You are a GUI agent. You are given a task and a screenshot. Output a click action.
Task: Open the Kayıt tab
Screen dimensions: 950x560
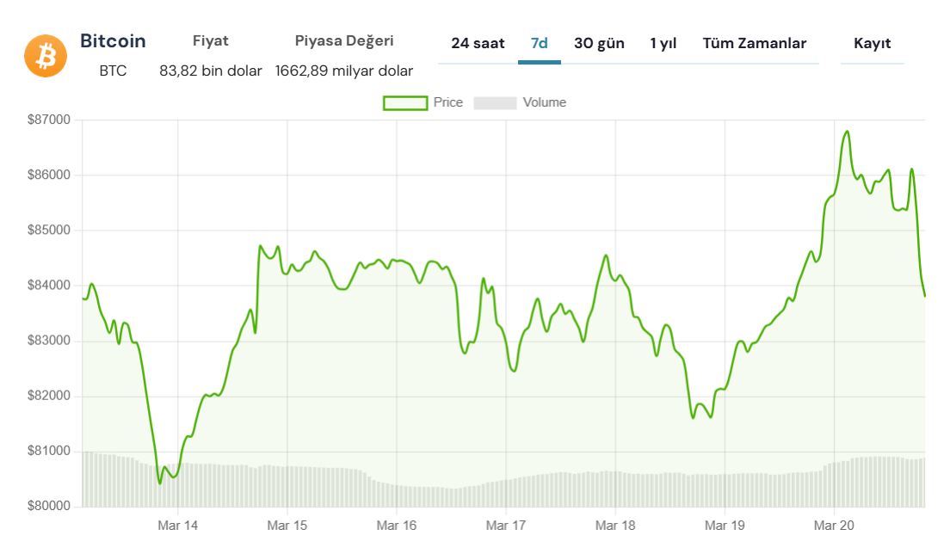[872, 44]
